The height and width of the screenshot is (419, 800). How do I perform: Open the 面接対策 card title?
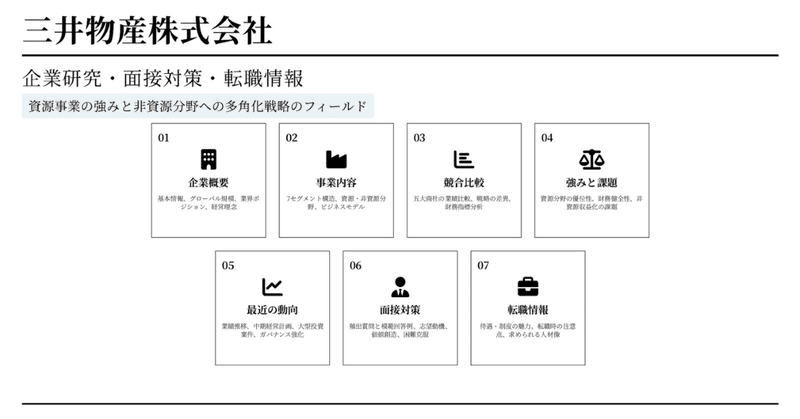pos(400,310)
